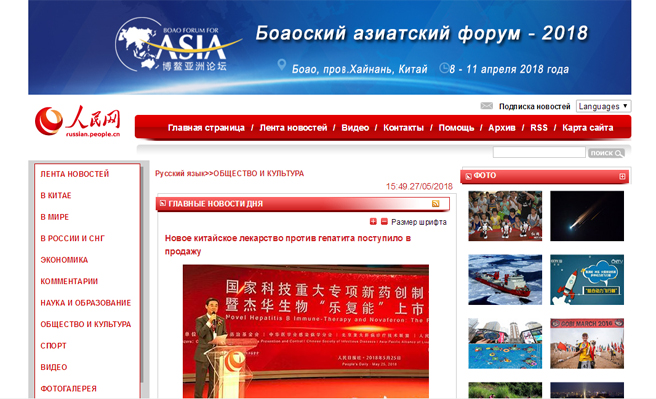Open the В КИТАЕ section in sidebar
Viewport: 656px width, 399px height.
tap(56, 195)
